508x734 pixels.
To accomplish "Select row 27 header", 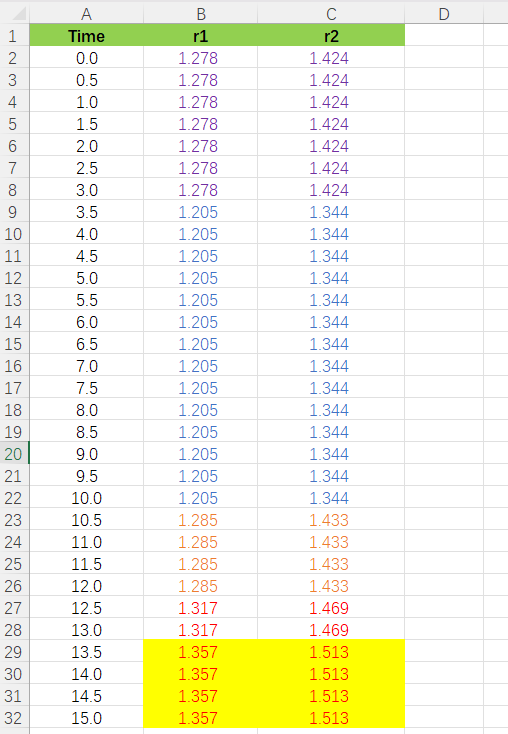I will 13,608.
